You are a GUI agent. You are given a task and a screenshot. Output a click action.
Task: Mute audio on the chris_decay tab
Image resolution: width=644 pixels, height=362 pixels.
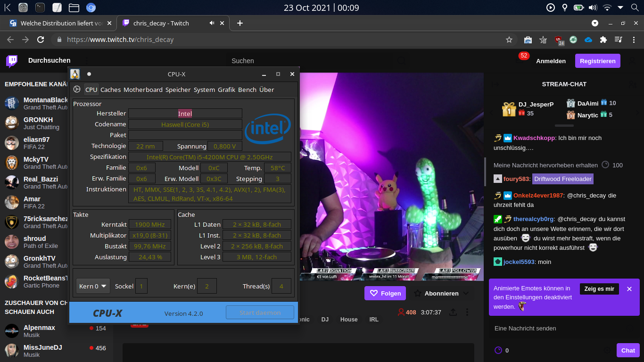click(x=212, y=23)
